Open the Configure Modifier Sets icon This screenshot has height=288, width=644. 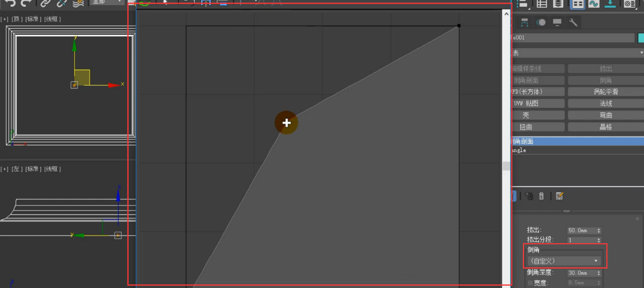pos(559,196)
